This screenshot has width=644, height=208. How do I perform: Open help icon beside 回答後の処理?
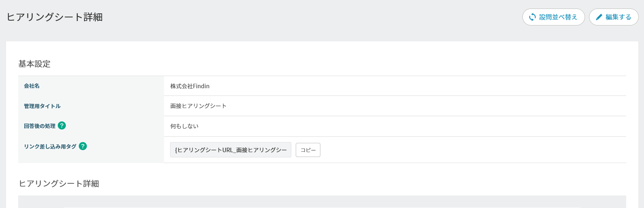coord(62,125)
